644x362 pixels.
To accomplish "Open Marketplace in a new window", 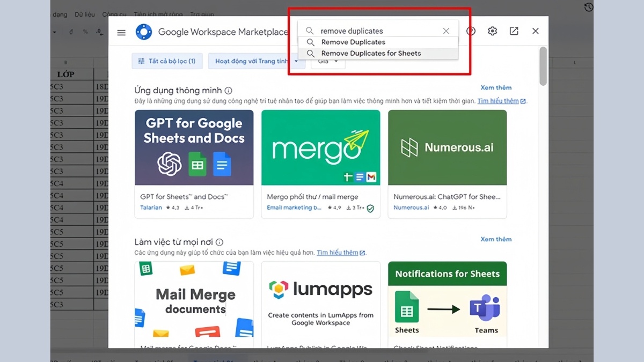I will click(x=514, y=31).
